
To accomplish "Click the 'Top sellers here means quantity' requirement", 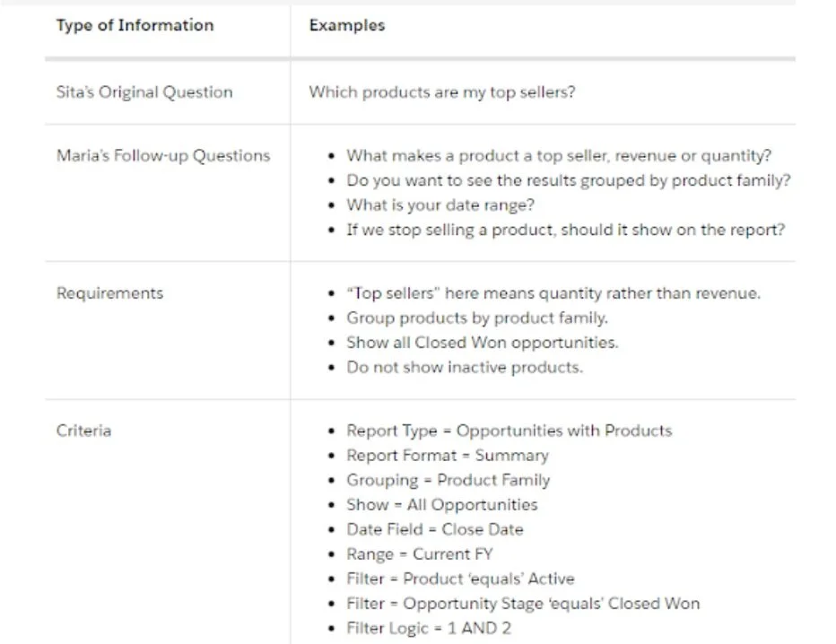I will [x=553, y=293].
